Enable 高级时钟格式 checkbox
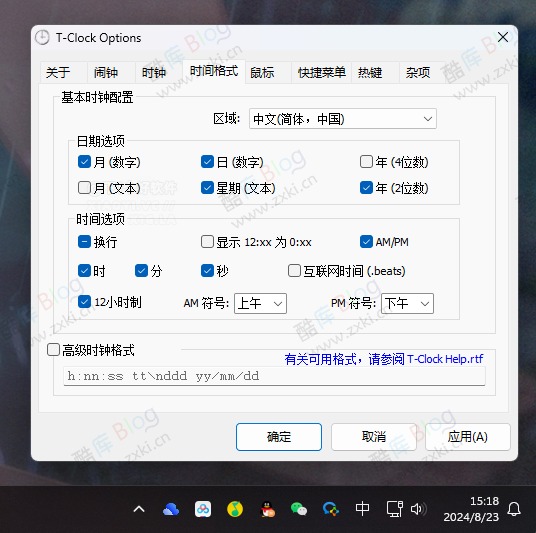Viewport: 536px width, 533px height. [x=53, y=350]
